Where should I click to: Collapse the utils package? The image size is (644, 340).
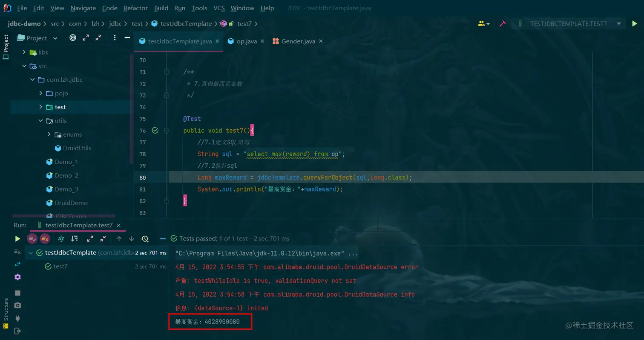41,120
